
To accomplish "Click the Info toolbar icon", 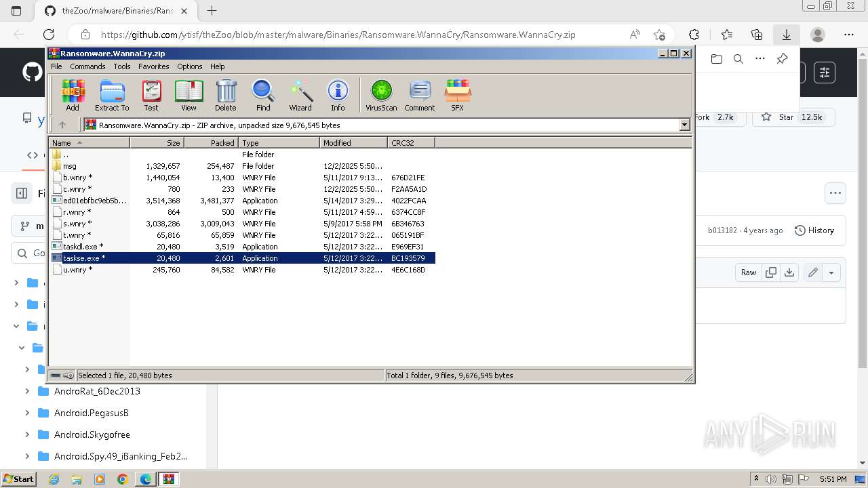I will pos(338,95).
